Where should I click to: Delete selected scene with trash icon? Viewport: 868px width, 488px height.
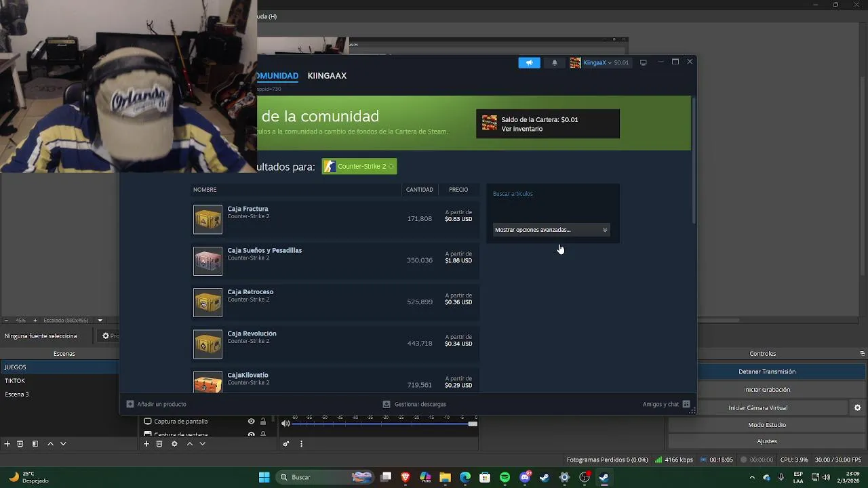(20, 444)
